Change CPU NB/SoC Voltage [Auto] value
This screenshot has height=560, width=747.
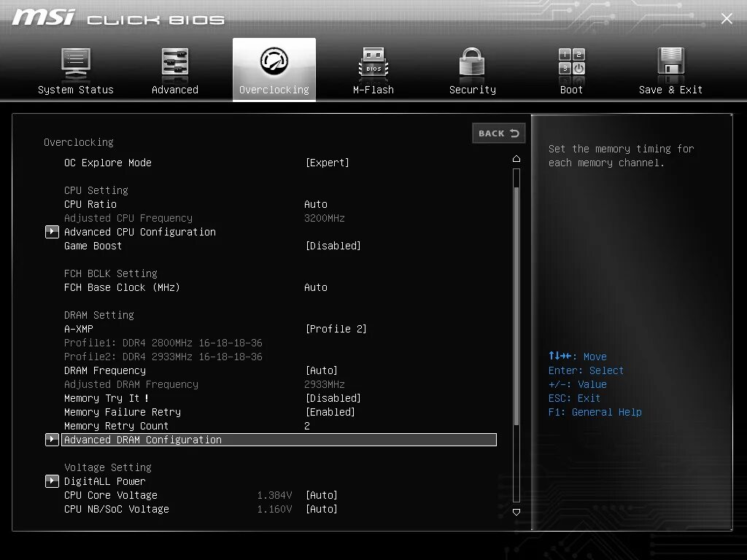point(322,509)
